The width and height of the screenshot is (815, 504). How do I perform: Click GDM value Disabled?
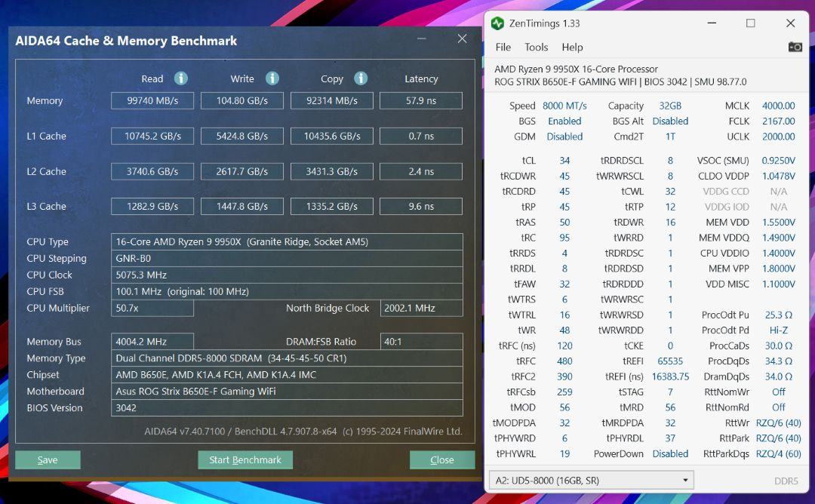[564, 137]
